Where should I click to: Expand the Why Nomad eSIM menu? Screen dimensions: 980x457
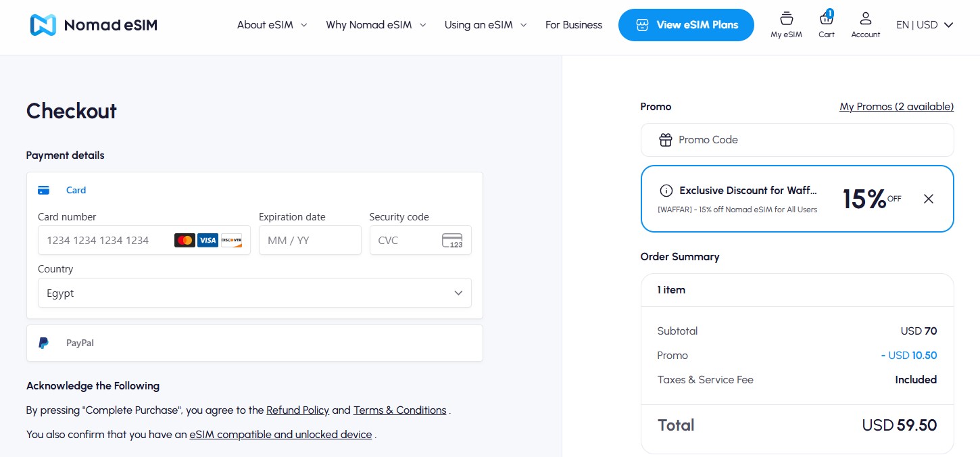[376, 25]
